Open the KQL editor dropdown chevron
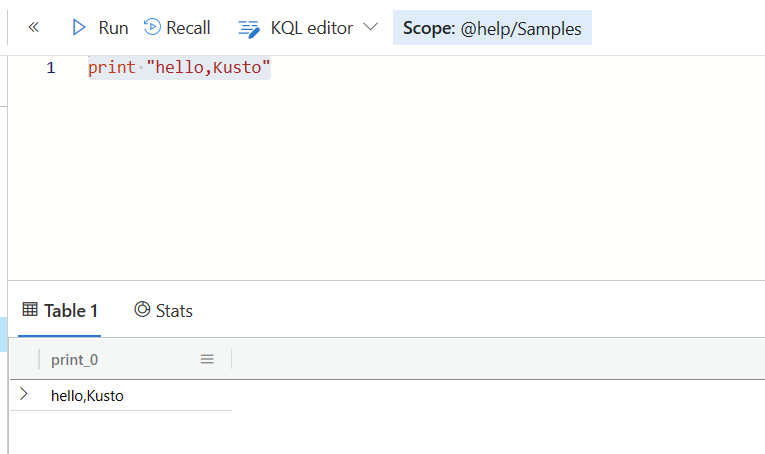 coord(371,27)
